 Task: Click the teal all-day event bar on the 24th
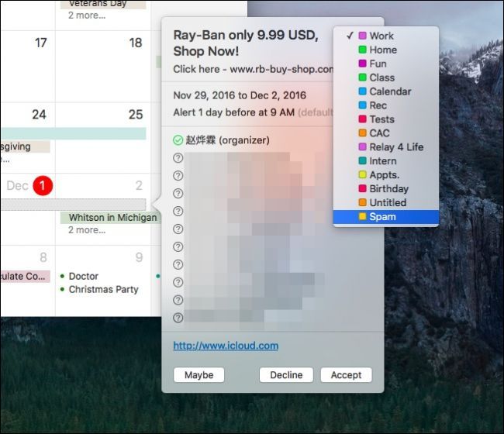tap(74, 133)
